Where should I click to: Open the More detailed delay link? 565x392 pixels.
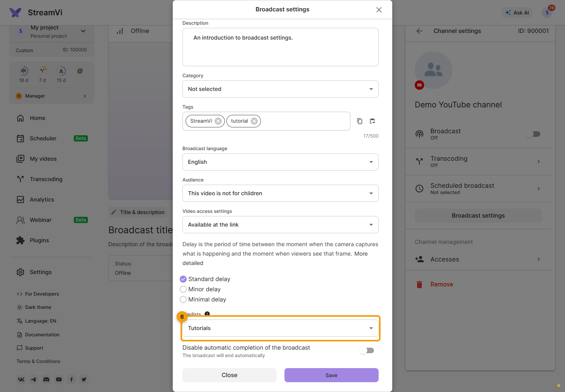tap(275, 258)
